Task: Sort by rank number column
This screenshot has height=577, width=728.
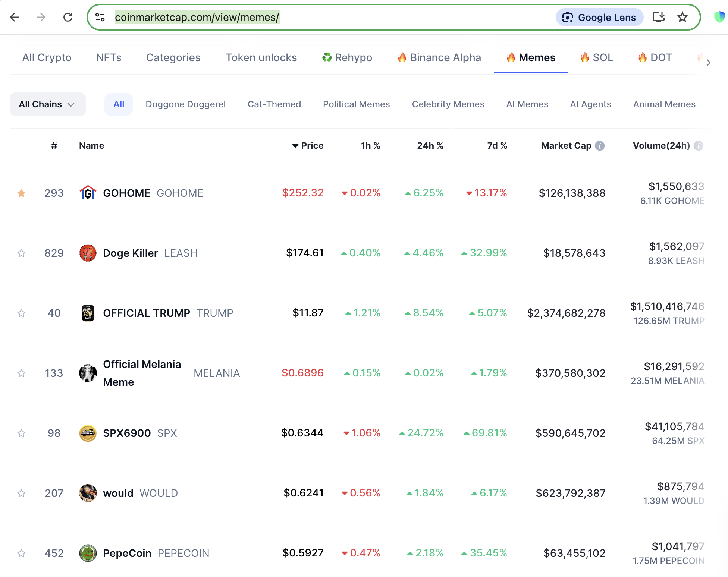Action: tap(54, 146)
